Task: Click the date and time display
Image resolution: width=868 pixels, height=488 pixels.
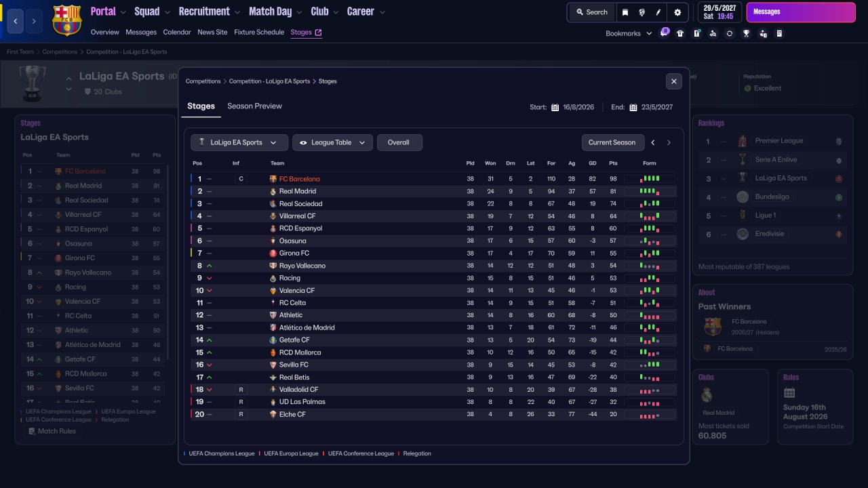Action: [718, 12]
